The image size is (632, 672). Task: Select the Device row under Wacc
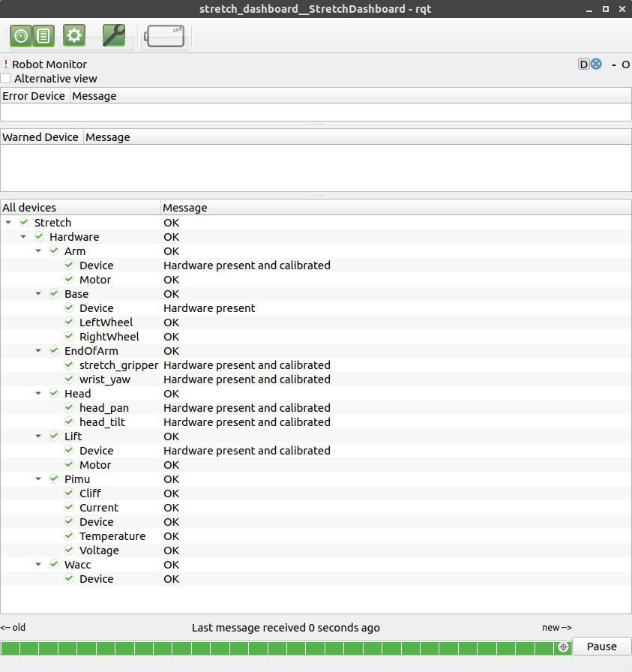pyautogui.click(x=316, y=578)
